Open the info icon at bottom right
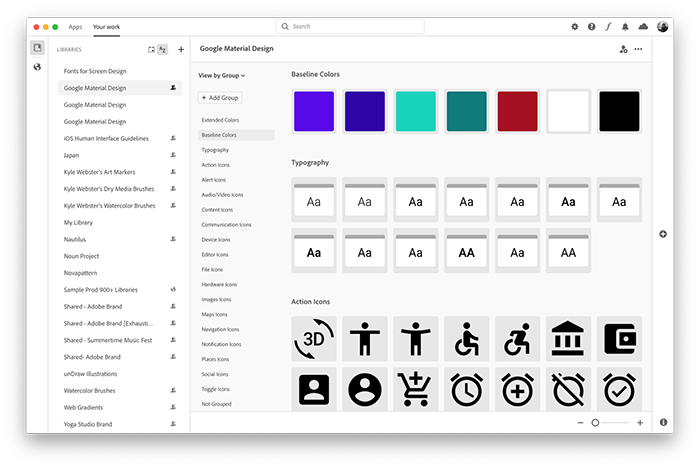The image size is (700, 468). point(663,422)
